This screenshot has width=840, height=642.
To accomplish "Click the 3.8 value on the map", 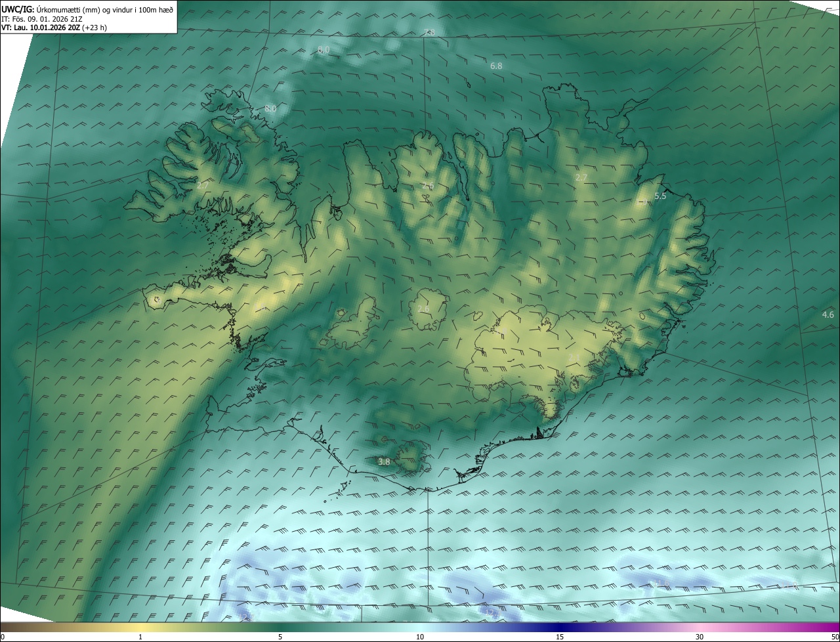I will (384, 462).
